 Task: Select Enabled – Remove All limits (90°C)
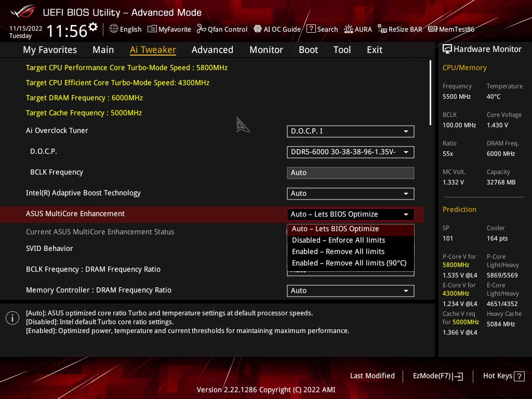click(351, 263)
